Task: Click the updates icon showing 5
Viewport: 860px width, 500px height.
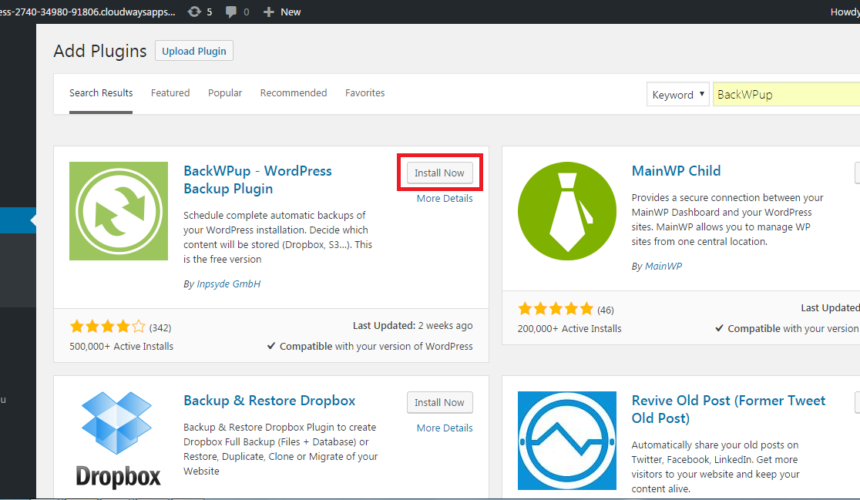Action: [x=200, y=12]
